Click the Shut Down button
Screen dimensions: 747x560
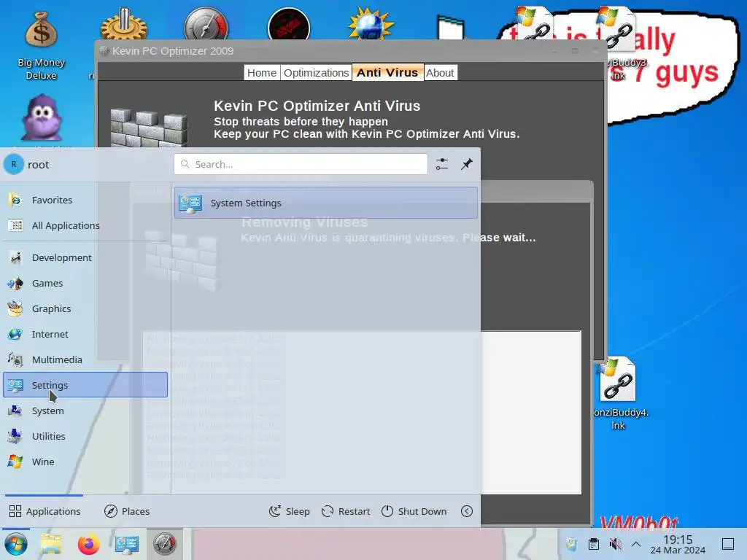(x=414, y=511)
